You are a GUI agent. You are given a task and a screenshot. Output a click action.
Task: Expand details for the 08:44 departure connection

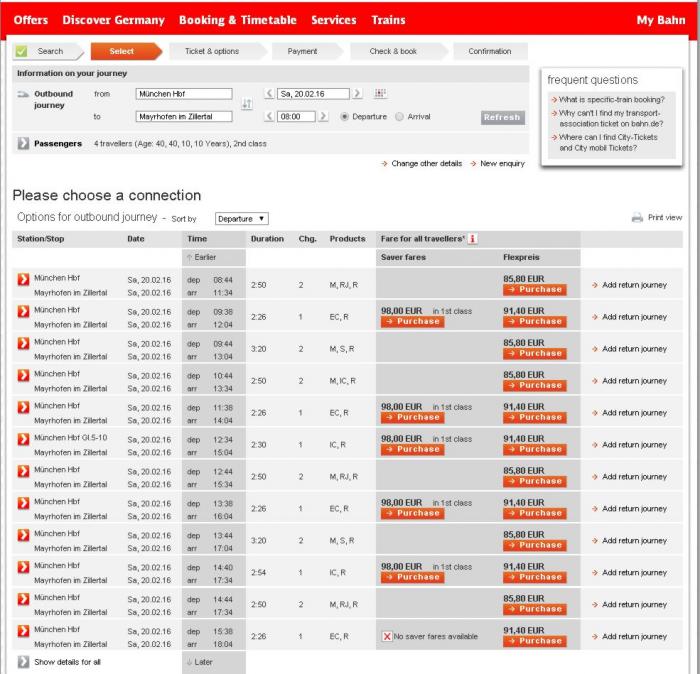[23, 279]
